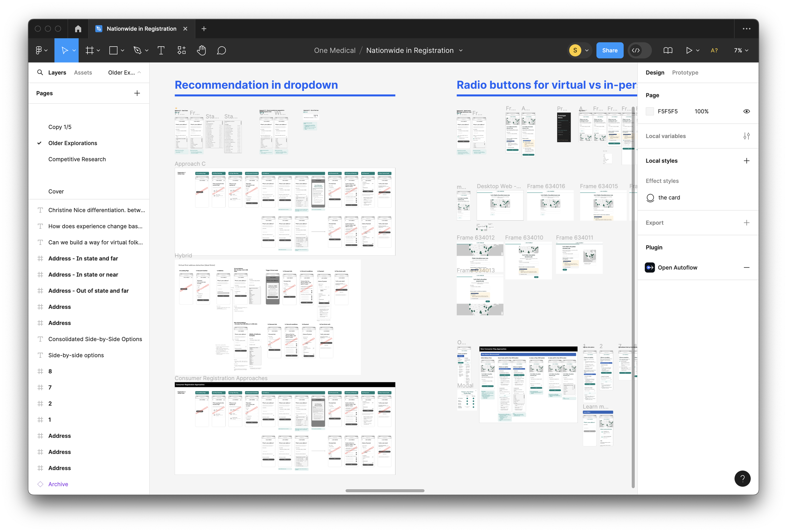Click the Resources components icon
The height and width of the screenshot is (532, 787).
coord(182,50)
